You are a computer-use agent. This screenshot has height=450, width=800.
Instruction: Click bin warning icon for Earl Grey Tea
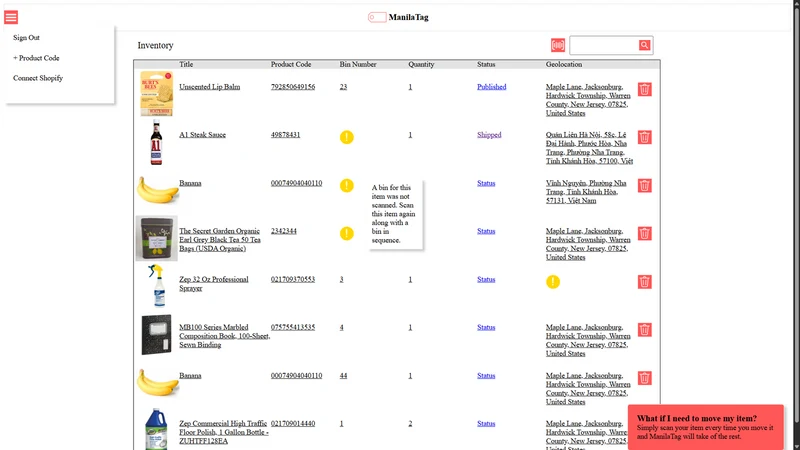pyautogui.click(x=346, y=234)
